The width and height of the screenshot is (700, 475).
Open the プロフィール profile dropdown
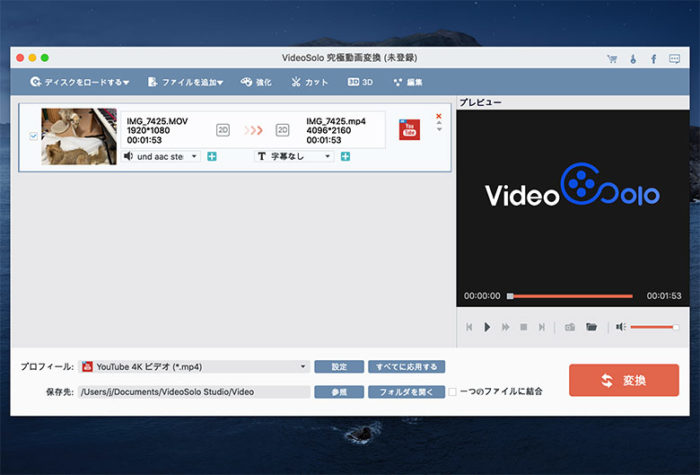pyautogui.click(x=194, y=367)
